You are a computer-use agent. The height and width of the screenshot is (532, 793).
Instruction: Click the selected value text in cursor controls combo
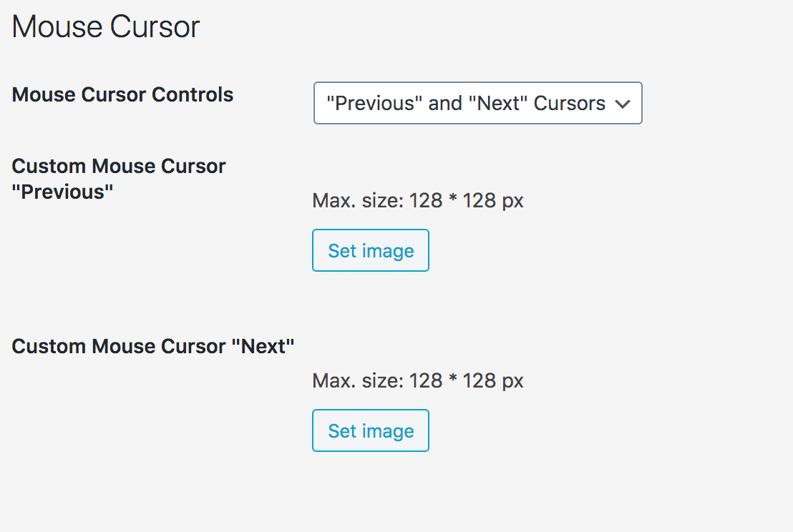pos(465,103)
